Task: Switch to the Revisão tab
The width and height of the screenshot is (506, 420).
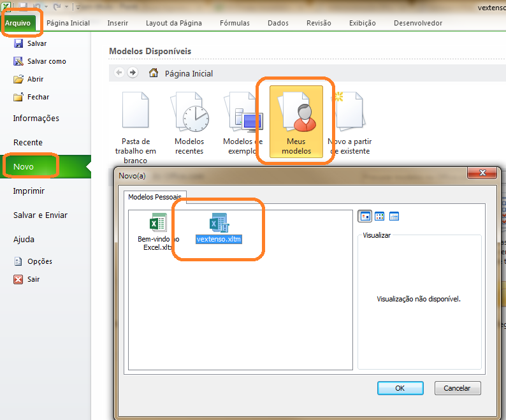Action: pos(319,23)
